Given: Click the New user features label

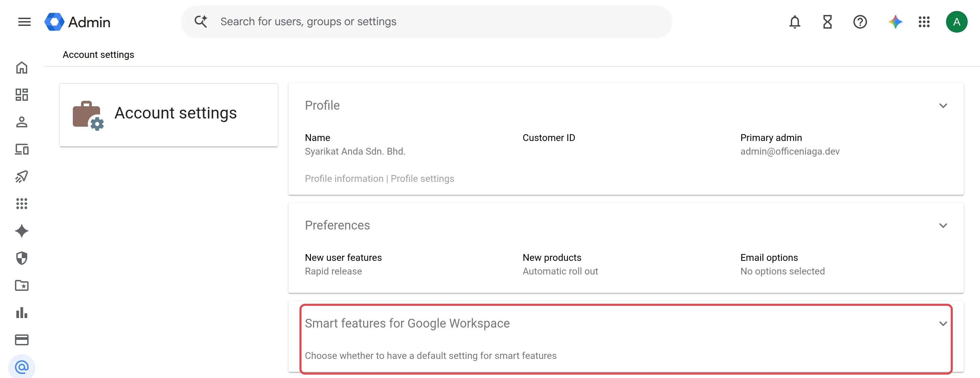Looking at the screenshot, I should pyautogui.click(x=343, y=257).
